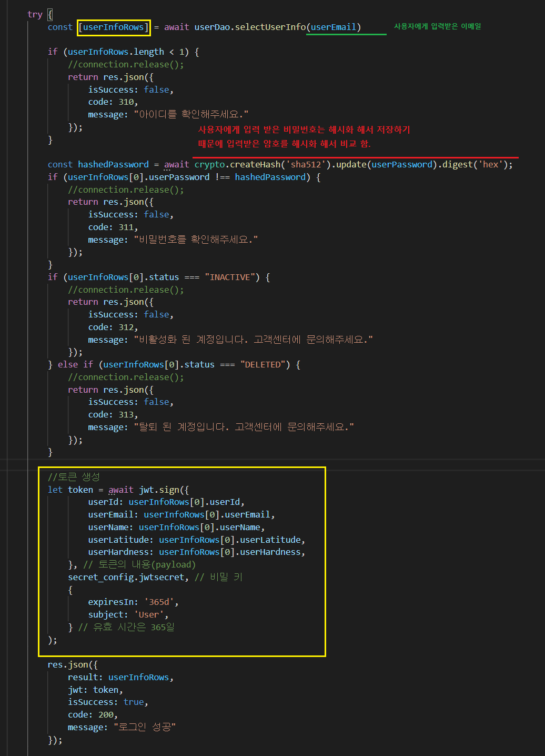Click the 'code: 200' line
The width and height of the screenshot is (545, 756).
pos(93,715)
